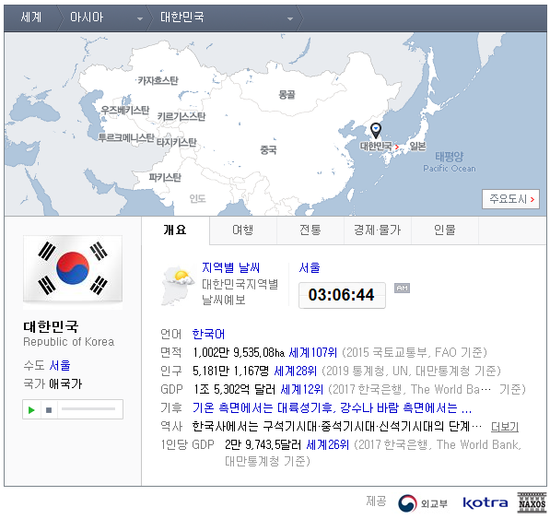
Task: Click the 대한민국 label on the map
Action: click(x=376, y=146)
